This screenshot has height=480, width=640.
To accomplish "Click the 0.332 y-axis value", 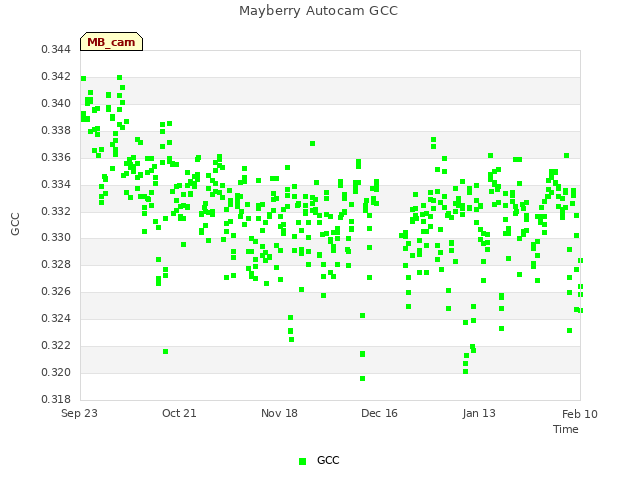I will click(56, 211).
